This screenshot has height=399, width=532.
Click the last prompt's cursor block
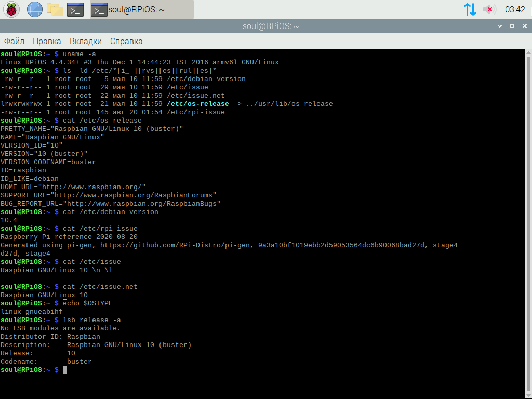click(x=65, y=370)
